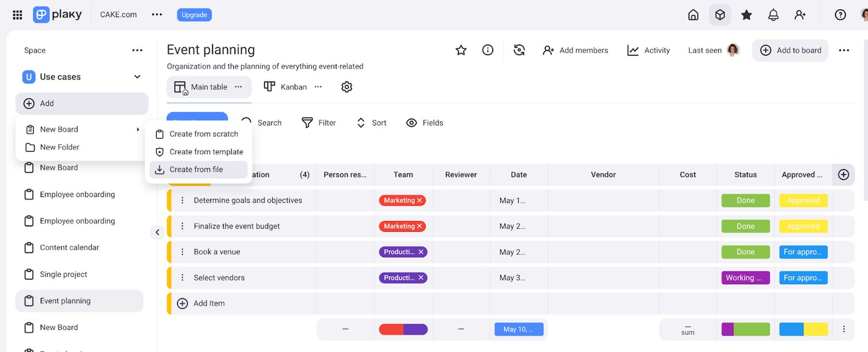Click the cube spaces icon
Image resolution: width=868 pixels, height=352 pixels.
[x=720, y=15]
